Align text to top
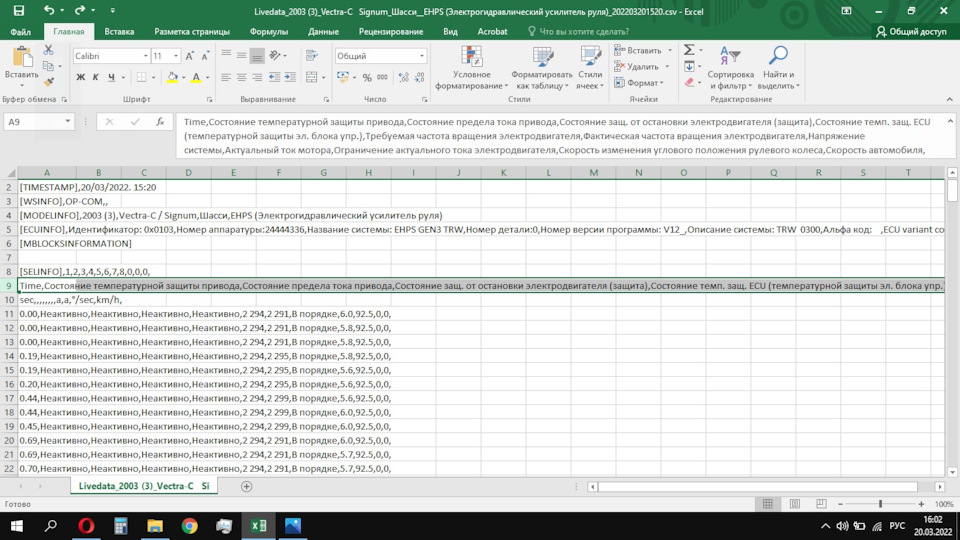 pyautogui.click(x=226, y=56)
